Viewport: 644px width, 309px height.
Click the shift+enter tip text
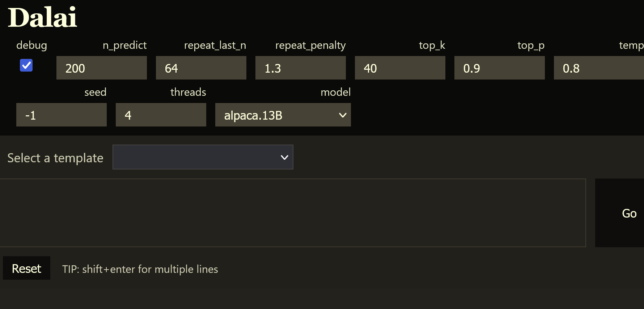click(140, 269)
